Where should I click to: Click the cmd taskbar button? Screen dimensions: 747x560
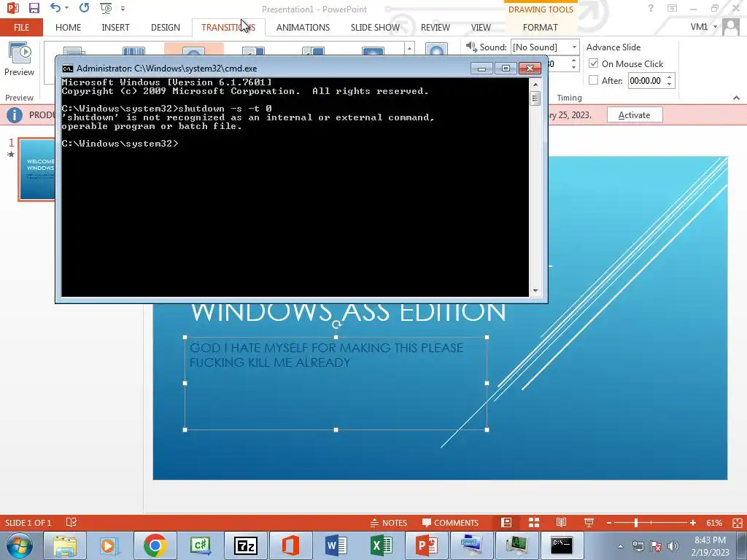[x=562, y=545]
